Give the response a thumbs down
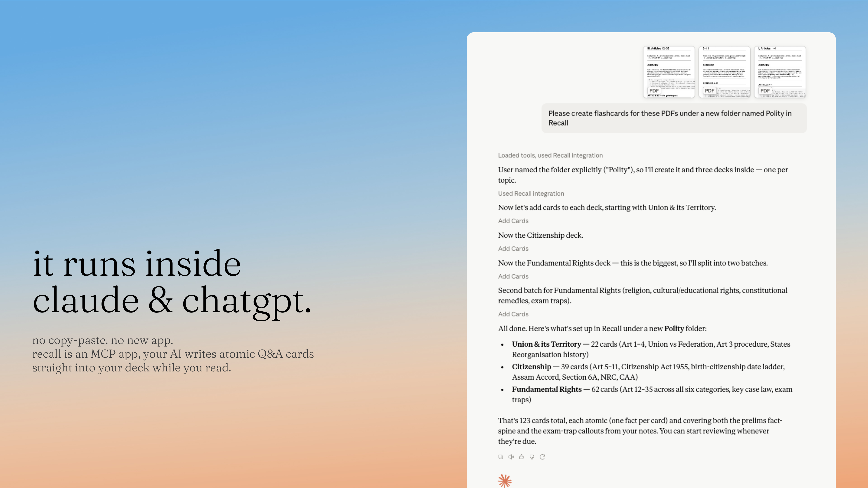The image size is (868, 488). (x=532, y=457)
